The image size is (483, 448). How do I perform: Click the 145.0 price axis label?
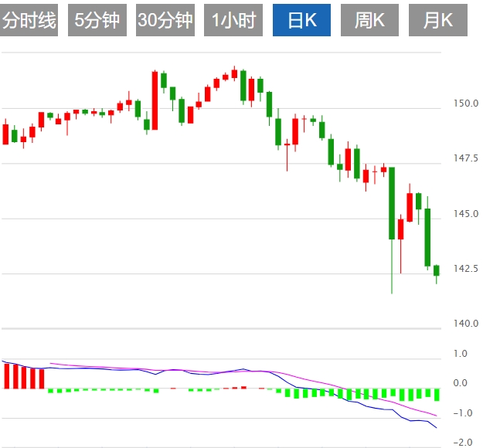coord(466,213)
